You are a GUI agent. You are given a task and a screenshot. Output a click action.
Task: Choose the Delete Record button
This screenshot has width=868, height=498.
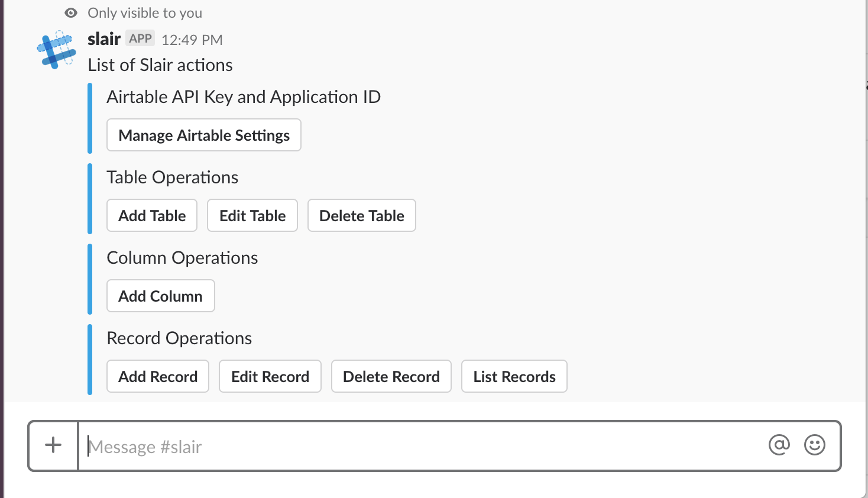[x=391, y=376]
